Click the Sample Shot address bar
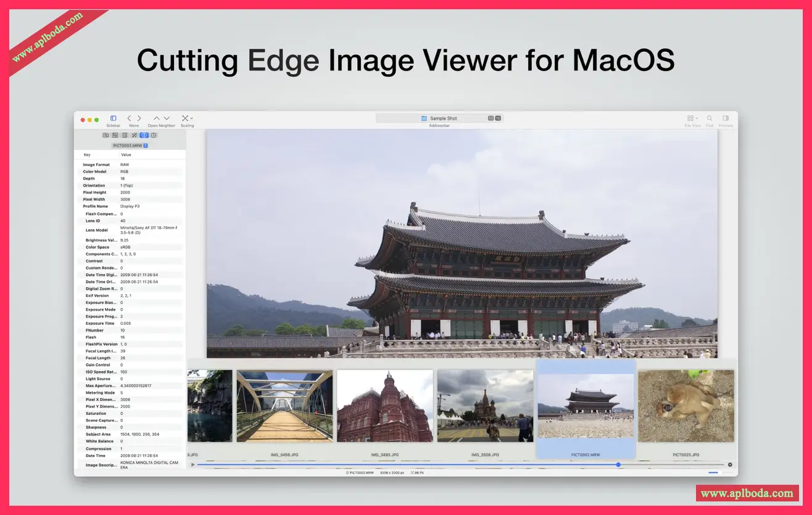This screenshot has width=812, height=515. coord(439,118)
